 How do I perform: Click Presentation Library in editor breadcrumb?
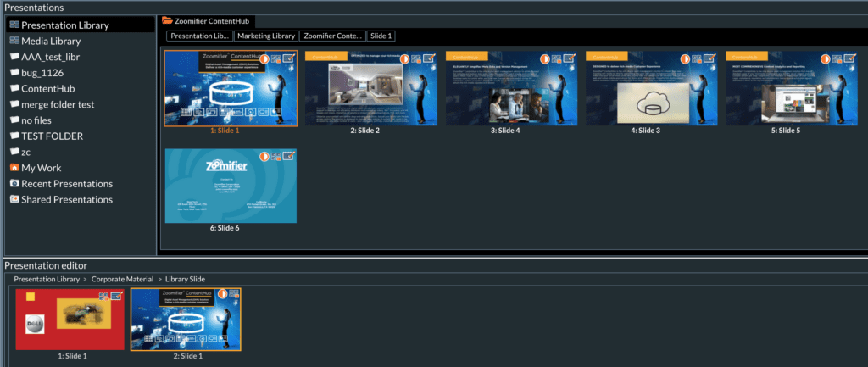pyautogui.click(x=47, y=279)
